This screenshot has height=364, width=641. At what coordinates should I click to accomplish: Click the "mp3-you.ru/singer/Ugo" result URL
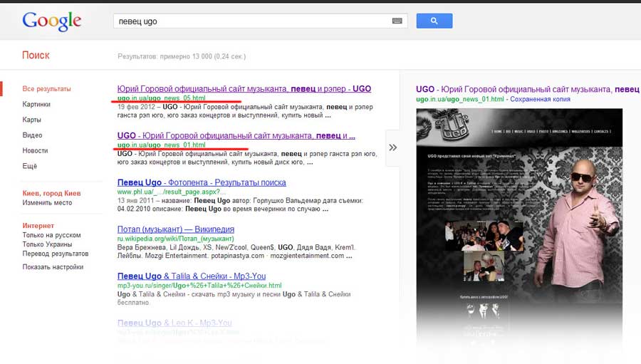[199, 286]
